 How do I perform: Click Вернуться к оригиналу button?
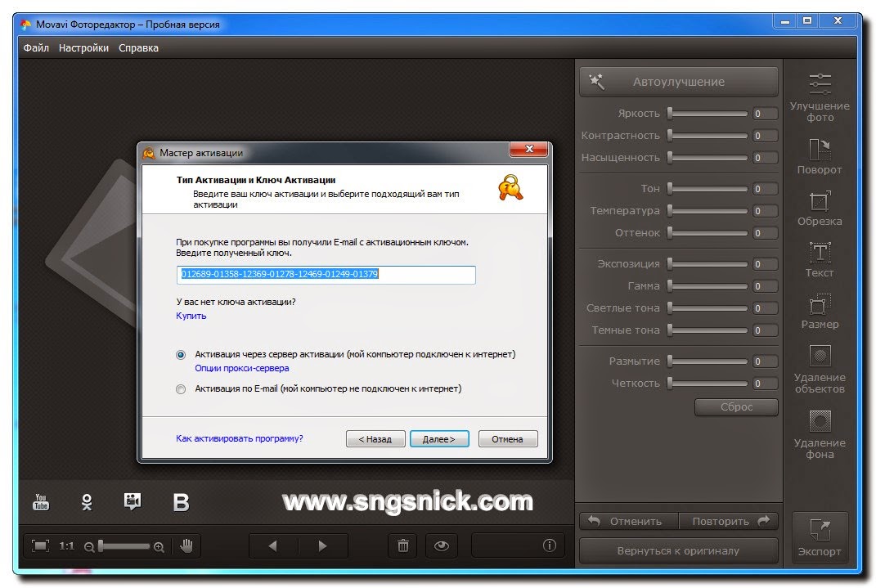(678, 550)
